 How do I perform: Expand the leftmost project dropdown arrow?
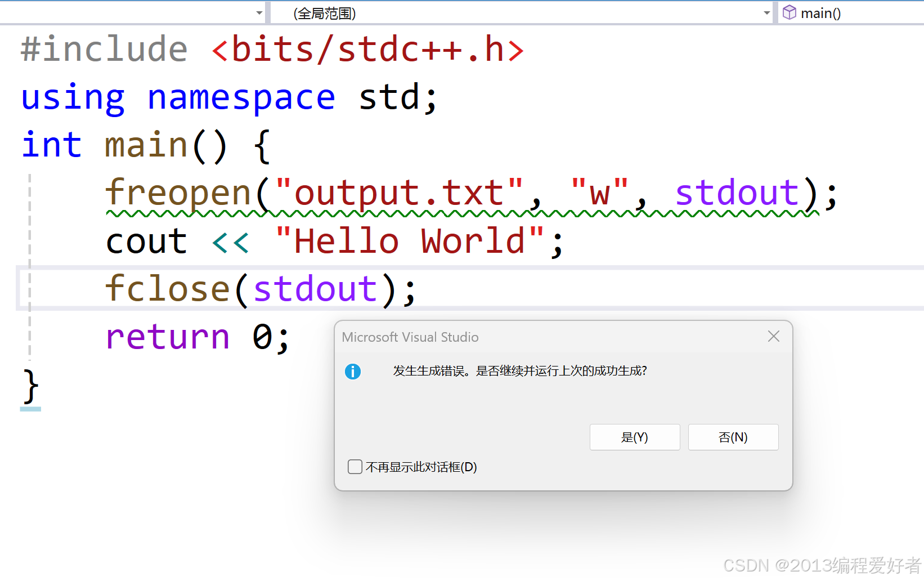[x=259, y=13]
